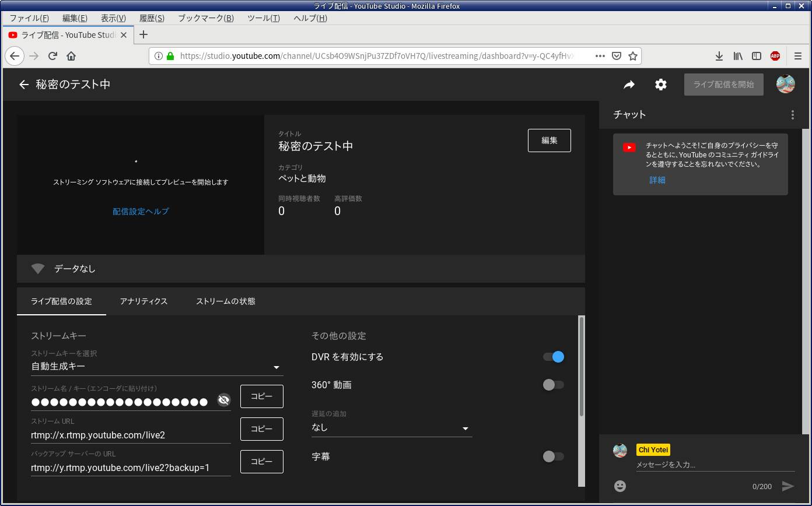Open the ヘルプ(H) menu
The image size is (812, 506).
click(310, 18)
